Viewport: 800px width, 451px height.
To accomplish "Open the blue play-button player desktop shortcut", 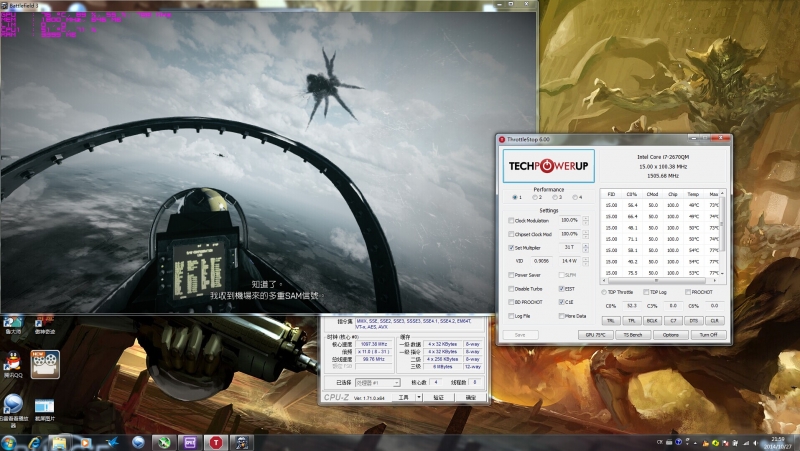I will 13,408.
